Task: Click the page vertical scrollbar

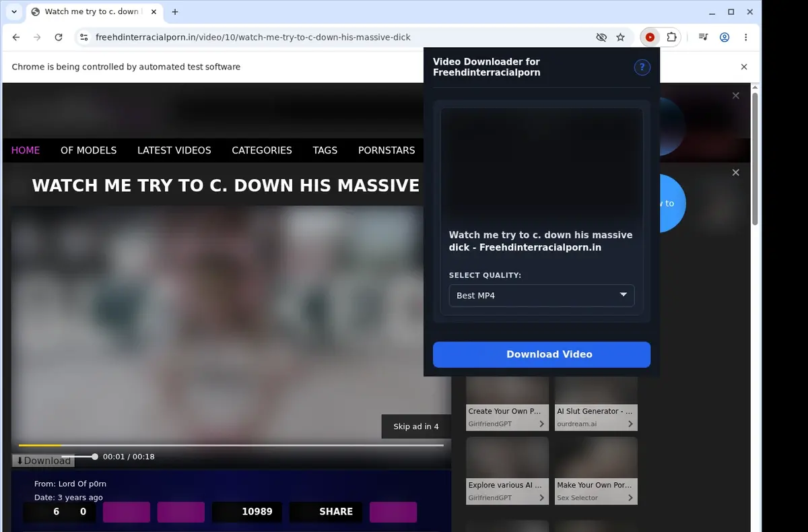Action: pyautogui.click(x=755, y=159)
